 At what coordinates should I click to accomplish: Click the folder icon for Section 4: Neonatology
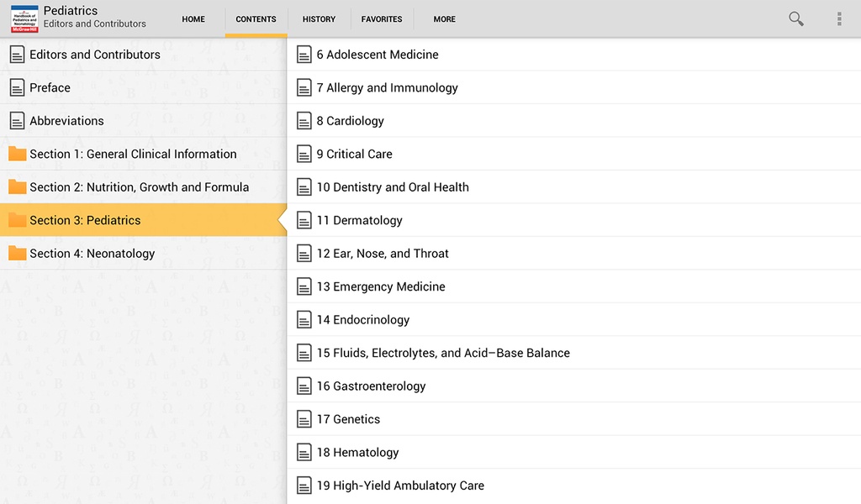18,253
